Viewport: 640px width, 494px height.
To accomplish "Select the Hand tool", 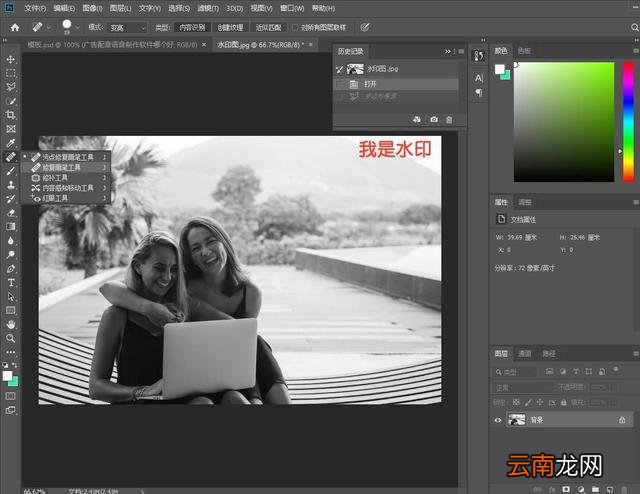I will [11, 325].
